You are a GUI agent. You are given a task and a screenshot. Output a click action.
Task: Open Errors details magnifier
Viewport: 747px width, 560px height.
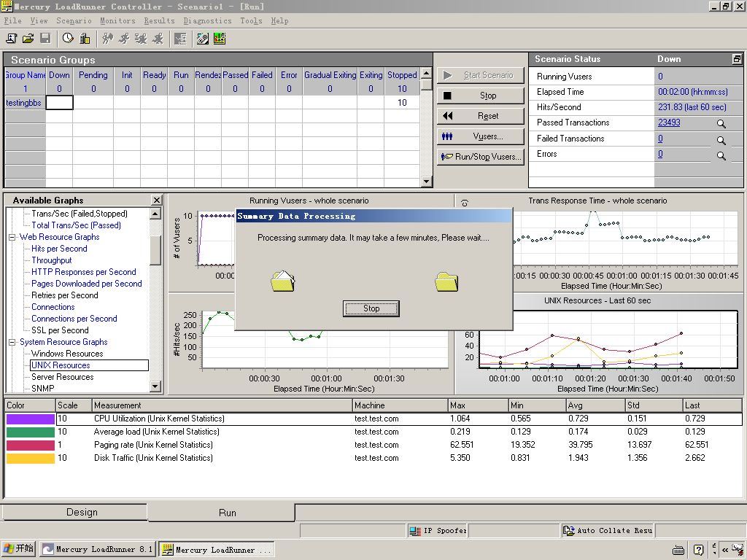[x=721, y=156]
